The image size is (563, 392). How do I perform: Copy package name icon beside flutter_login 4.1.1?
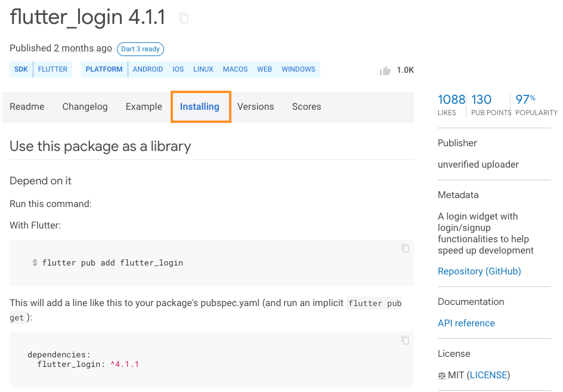[184, 18]
